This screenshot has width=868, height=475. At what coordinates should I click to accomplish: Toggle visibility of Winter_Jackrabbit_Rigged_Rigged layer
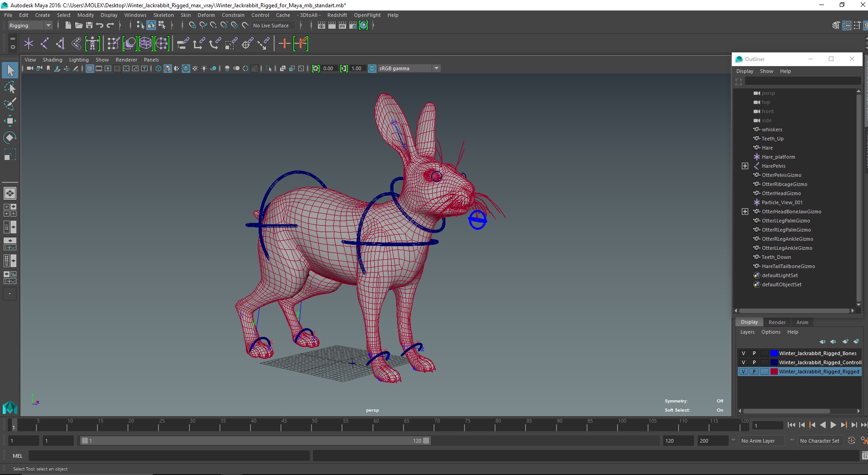point(743,372)
